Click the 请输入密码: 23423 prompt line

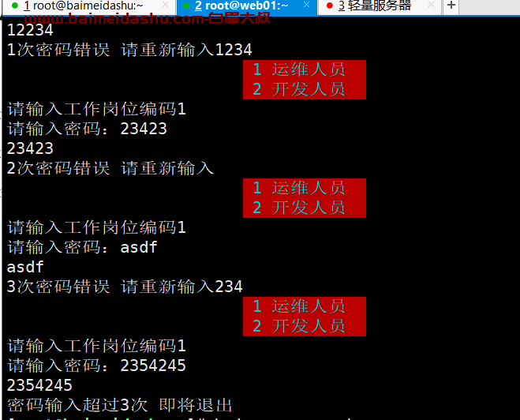[x=87, y=129]
